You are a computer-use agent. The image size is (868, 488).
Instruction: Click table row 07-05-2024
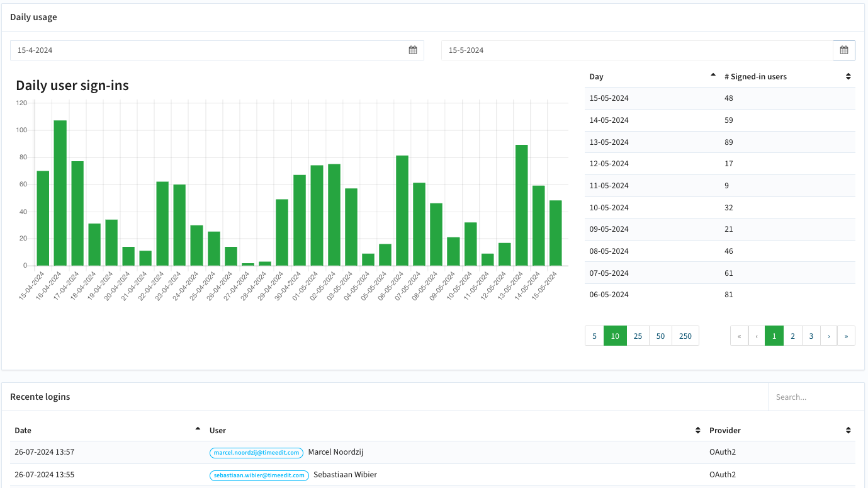(x=720, y=273)
